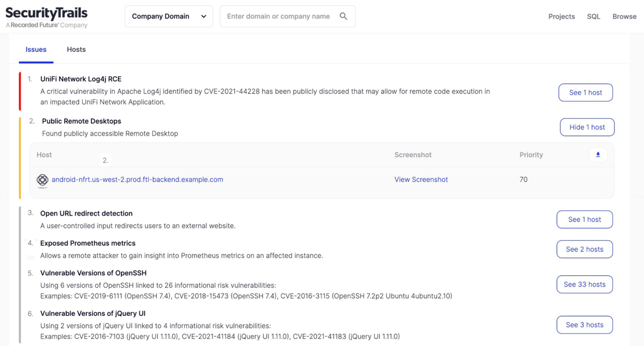Screen dimensions: 644x346
Task: Open SQL in the top navigation
Action: tap(594, 17)
